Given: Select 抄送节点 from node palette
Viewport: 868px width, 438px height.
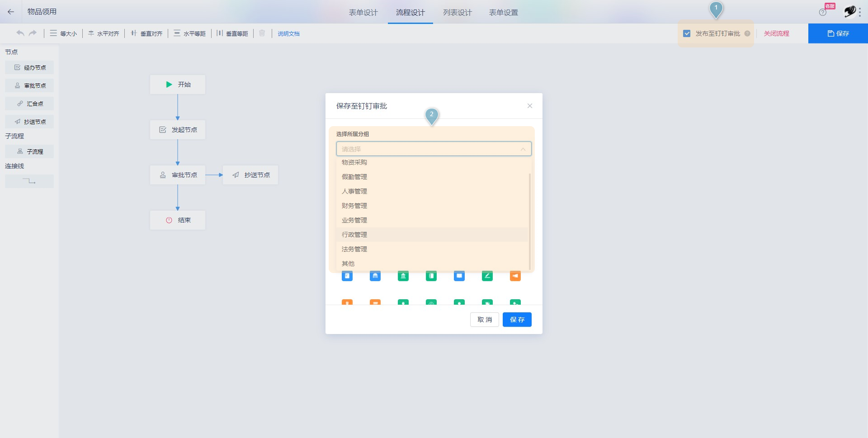Looking at the screenshot, I should click(29, 122).
